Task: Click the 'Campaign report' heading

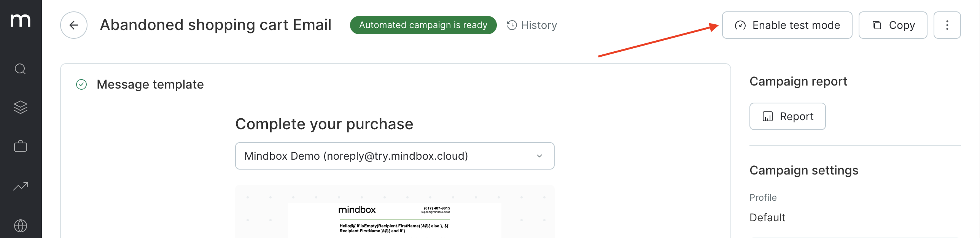Action: click(798, 81)
